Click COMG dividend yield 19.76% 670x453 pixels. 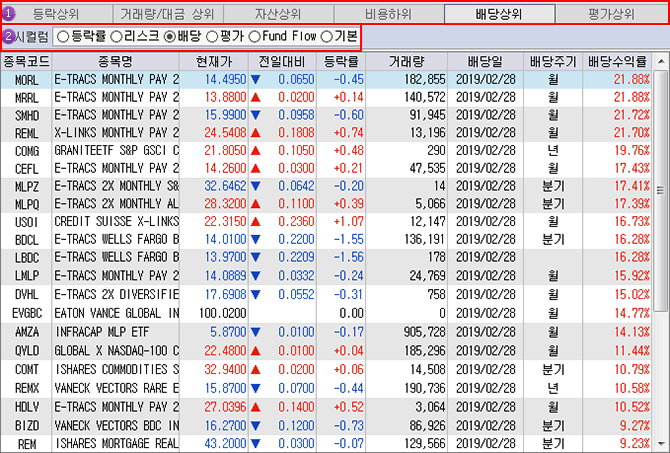632,151
